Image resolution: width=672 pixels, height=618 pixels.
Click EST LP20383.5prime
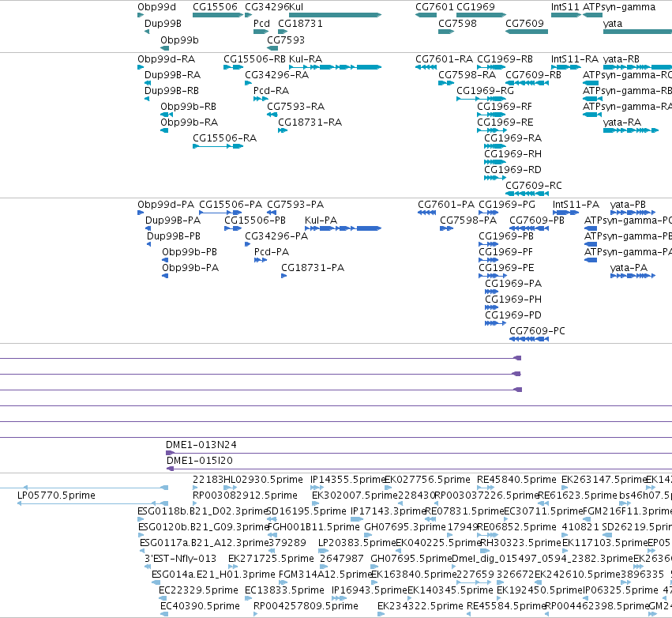click(323, 551)
